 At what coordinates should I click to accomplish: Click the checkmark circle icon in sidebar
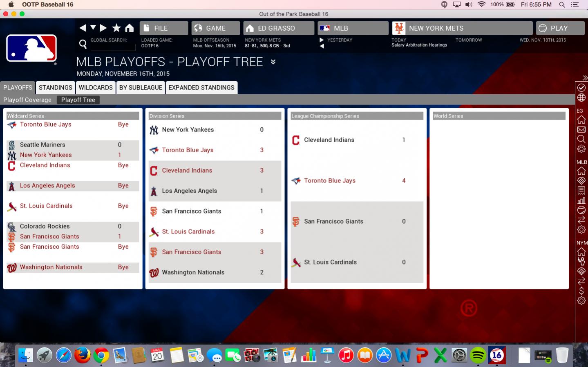[x=581, y=87]
